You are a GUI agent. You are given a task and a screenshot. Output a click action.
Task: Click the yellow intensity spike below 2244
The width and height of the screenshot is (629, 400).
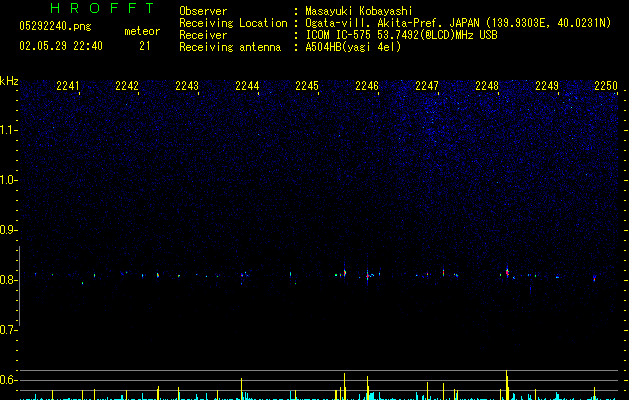241,389
